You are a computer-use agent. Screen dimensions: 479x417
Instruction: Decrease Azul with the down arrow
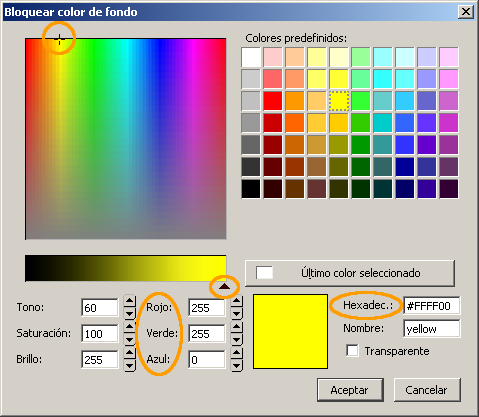(x=237, y=365)
